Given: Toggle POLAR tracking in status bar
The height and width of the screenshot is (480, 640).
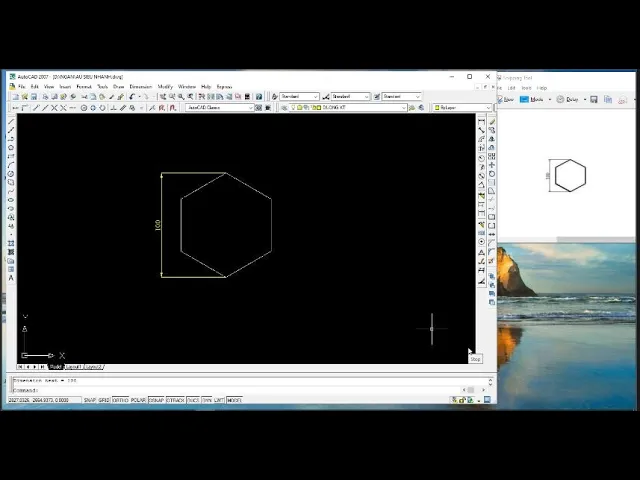Looking at the screenshot, I should coord(138,400).
